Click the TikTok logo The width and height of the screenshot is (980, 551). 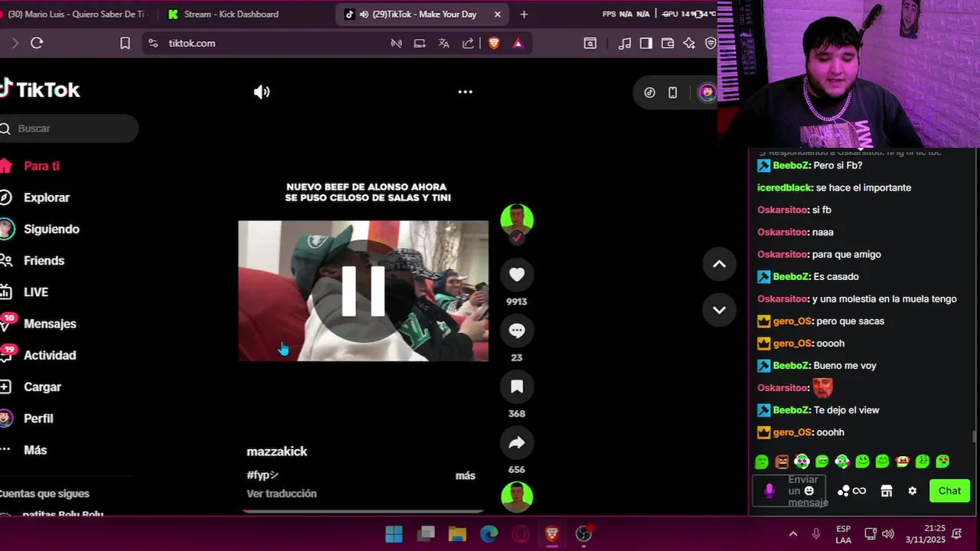pyautogui.click(x=40, y=90)
